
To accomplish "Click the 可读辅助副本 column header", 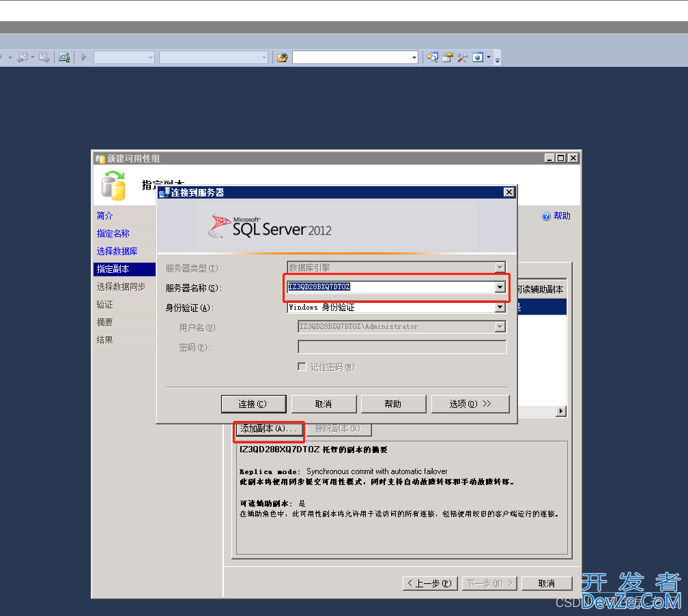I will pyautogui.click(x=541, y=289).
